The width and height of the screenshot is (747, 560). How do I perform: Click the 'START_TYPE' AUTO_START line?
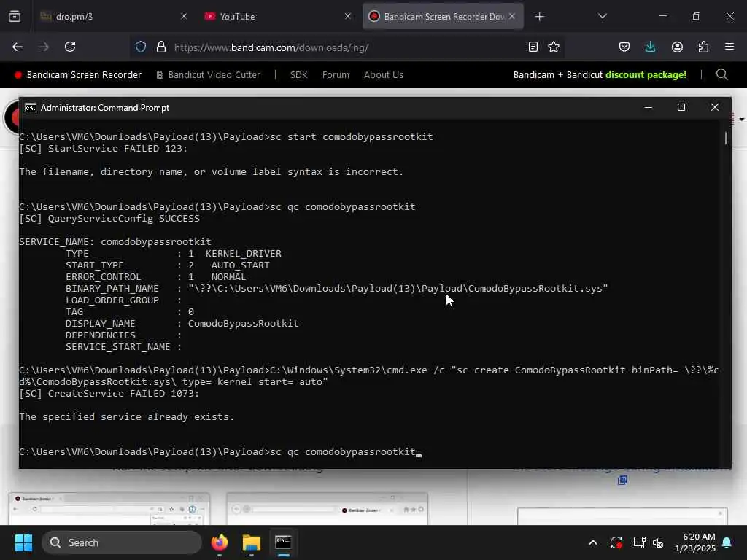(167, 265)
